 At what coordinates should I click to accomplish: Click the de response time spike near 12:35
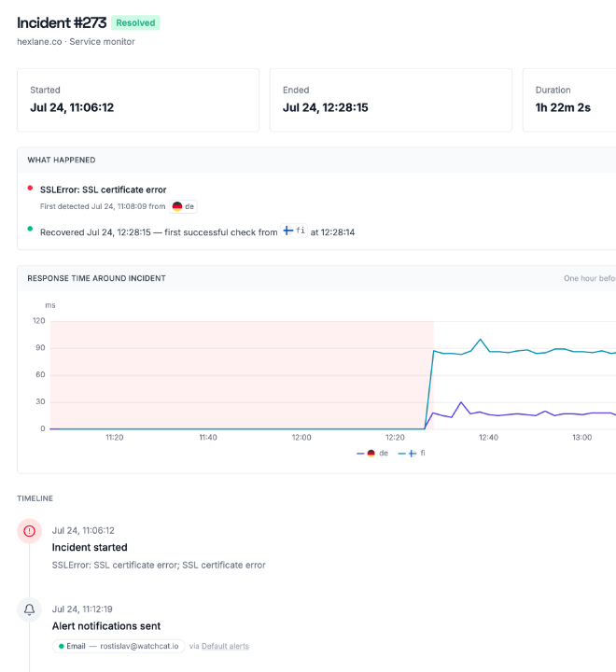click(461, 402)
